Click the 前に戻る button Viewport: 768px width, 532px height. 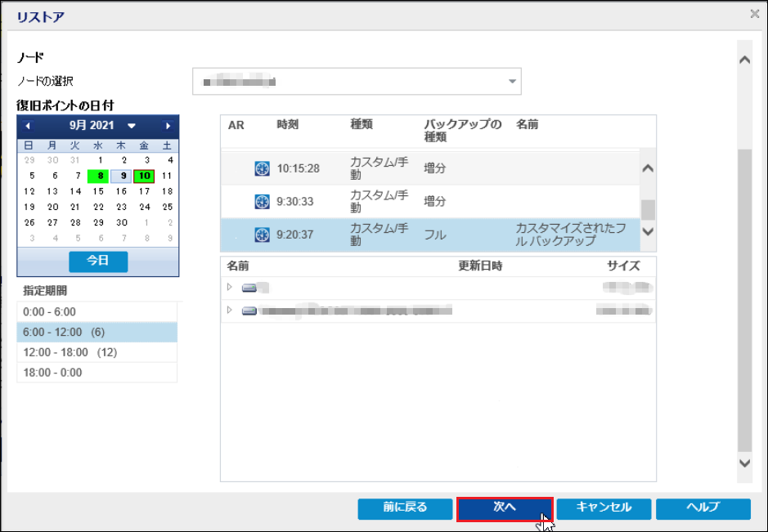[405, 507]
